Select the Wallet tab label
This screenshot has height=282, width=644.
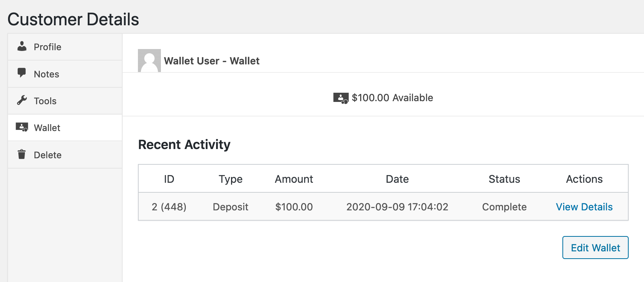47,128
